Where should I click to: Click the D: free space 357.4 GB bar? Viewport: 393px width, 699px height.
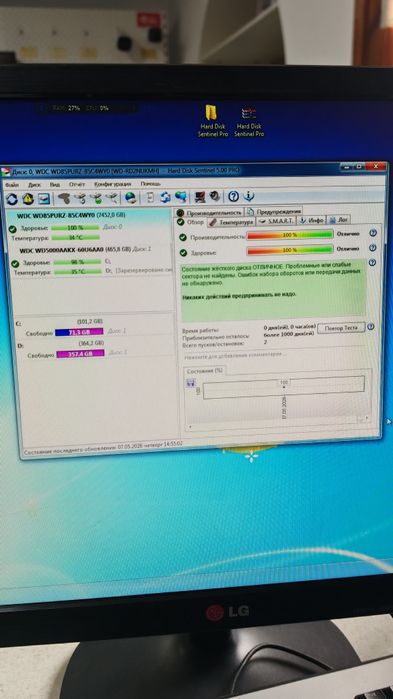pyautogui.click(x=80, y=354)
